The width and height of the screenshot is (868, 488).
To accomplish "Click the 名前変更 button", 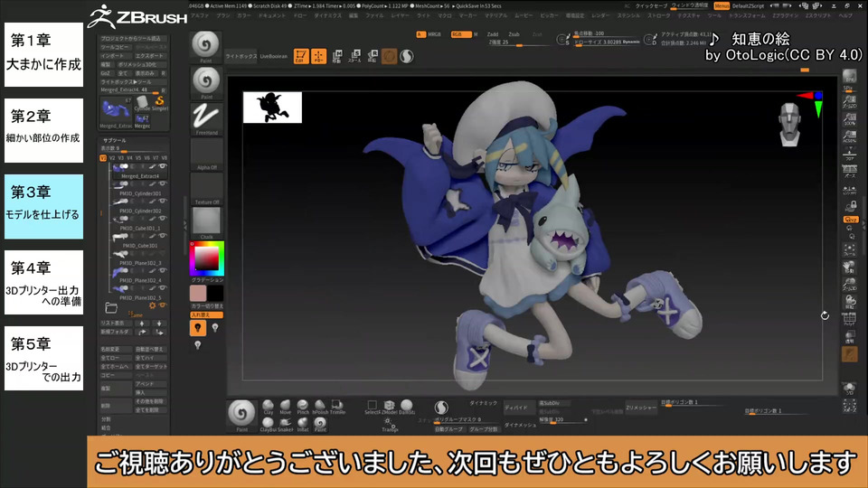I will (x=115, y=349).
